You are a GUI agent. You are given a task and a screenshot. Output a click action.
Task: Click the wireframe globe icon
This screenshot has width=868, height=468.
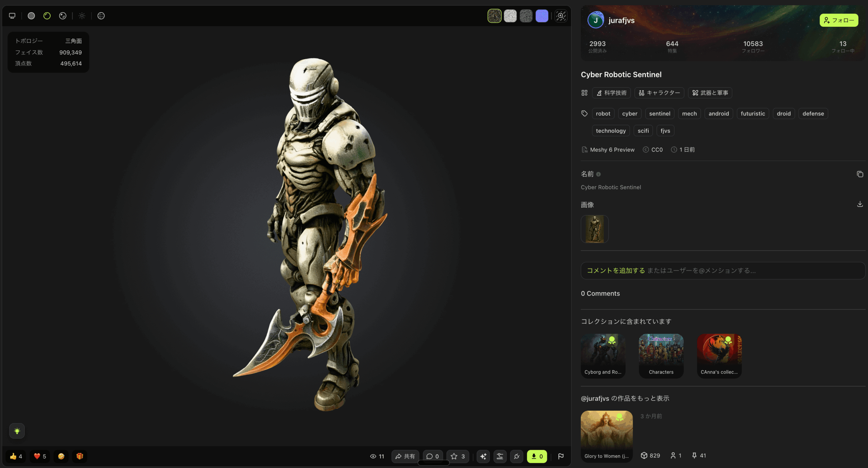click(101, 16)
